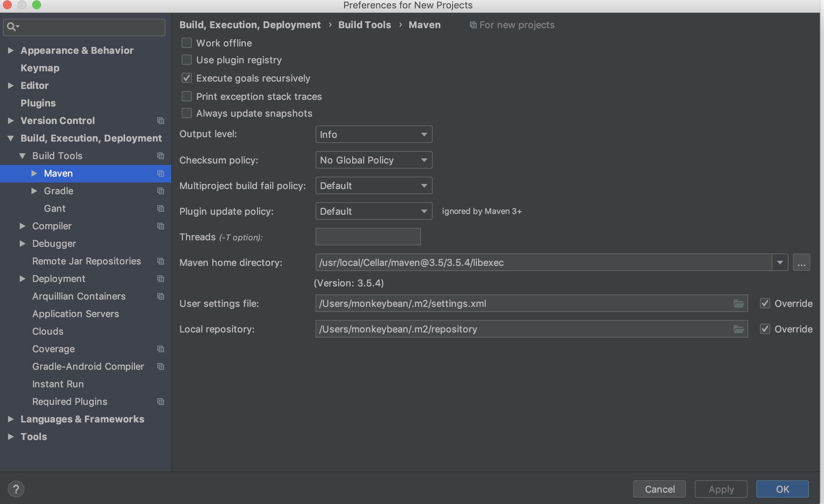Select Gant under Build Tools

55,208
